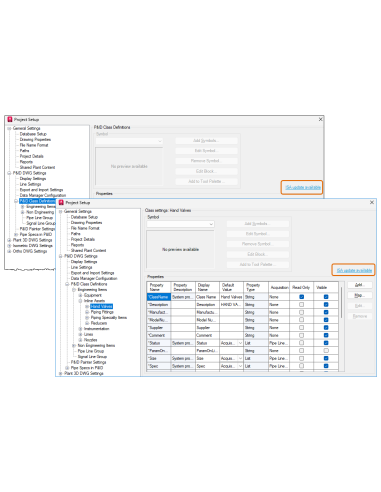This screenshot has height=492, width=381.
Task: Toggle Read Only checkbox for Description row
Action: [301, 304]
